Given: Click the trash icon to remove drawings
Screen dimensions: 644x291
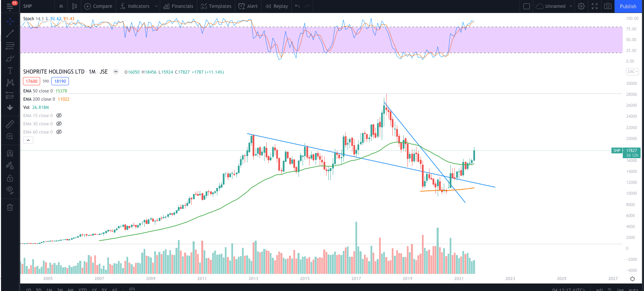Looking at the screenshot, I should tap(10, 207).
